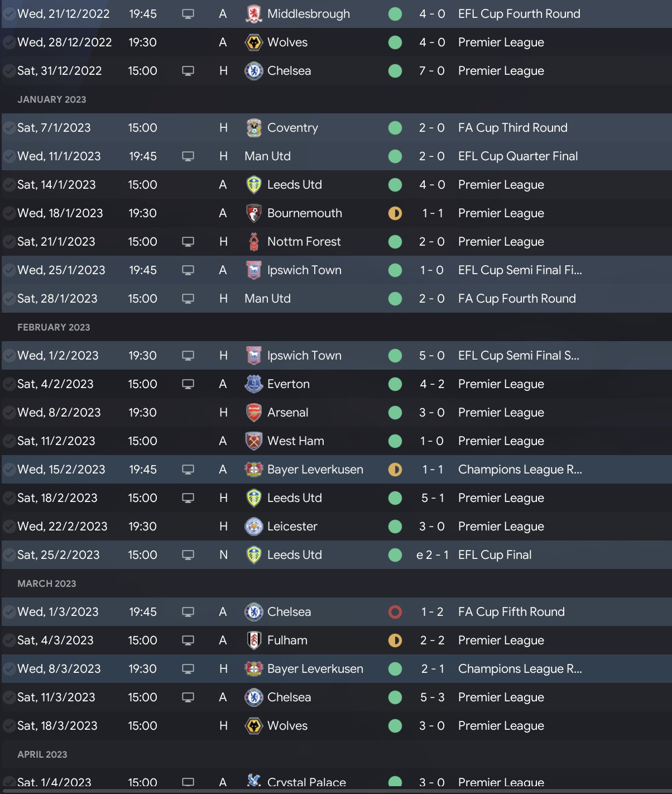The height and width of the screenshot is (794, 672).
Task: Click the Leicester club badge
Action: pos(254,527)
